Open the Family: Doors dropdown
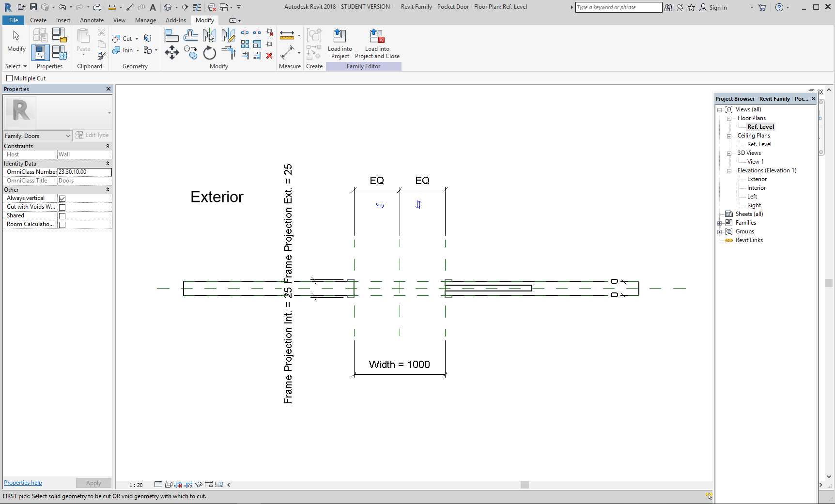The height and width of the screenshot is (504, 835). [x=37, y=136]
